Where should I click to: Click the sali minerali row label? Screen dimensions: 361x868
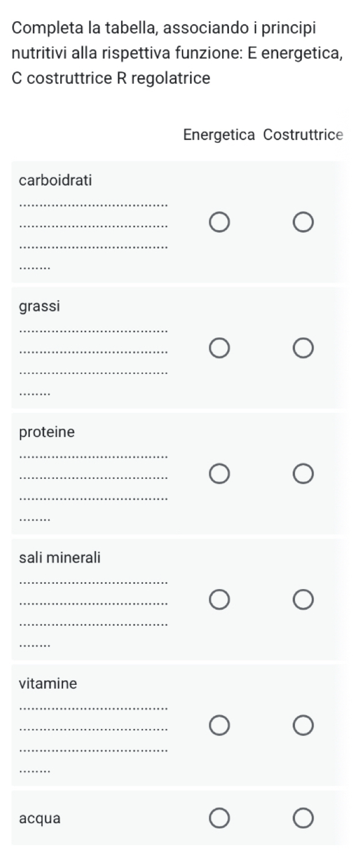click(60, 557)
